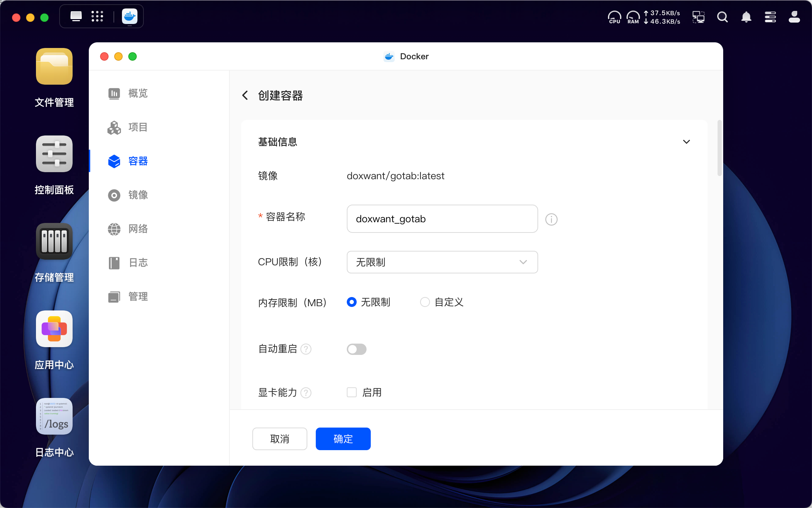Show info tip next to container name
Screen dimensions: 812x508
pos(551,219)
